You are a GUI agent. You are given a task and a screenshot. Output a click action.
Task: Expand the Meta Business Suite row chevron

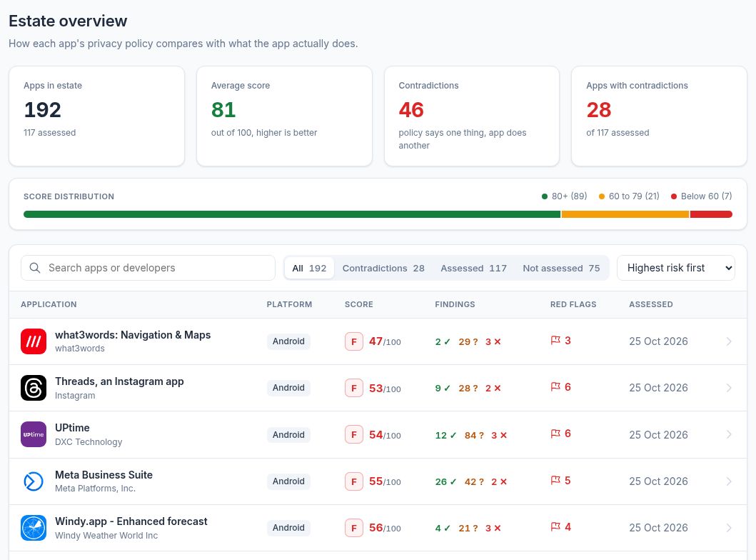coord(729,481)
